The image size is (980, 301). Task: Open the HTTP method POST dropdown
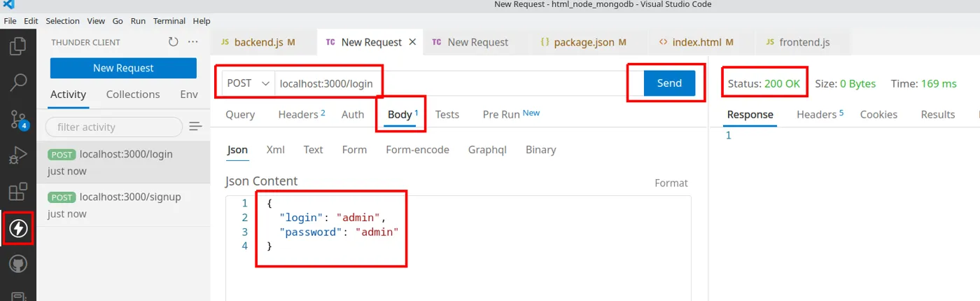pos(248,83)
